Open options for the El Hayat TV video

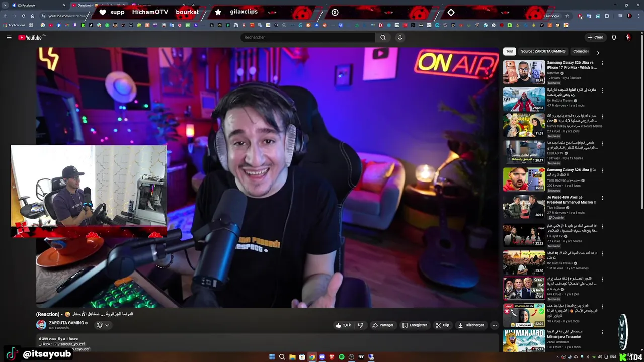pyautogui.click(x=602, y=226)
